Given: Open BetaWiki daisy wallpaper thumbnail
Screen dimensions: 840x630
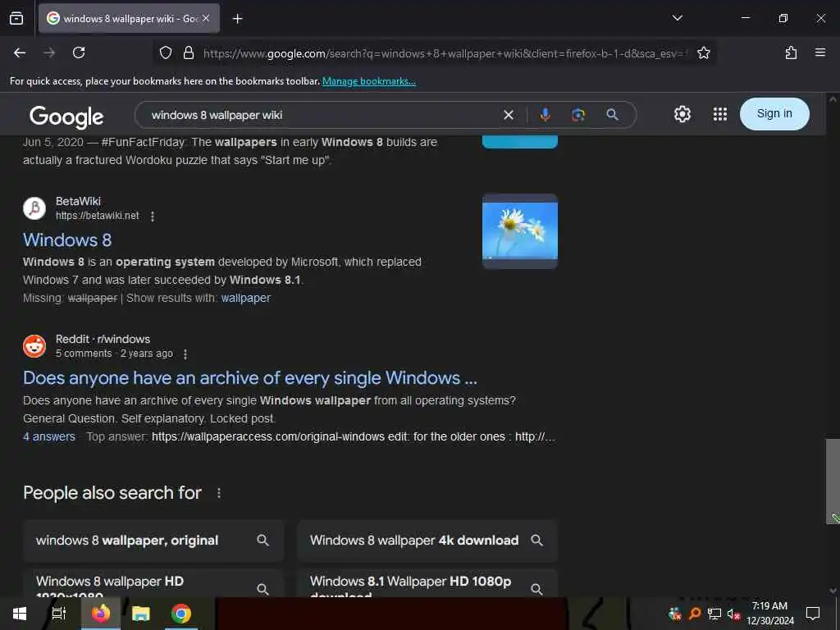Looking at the screenshot, I should (x=519, y=231).
